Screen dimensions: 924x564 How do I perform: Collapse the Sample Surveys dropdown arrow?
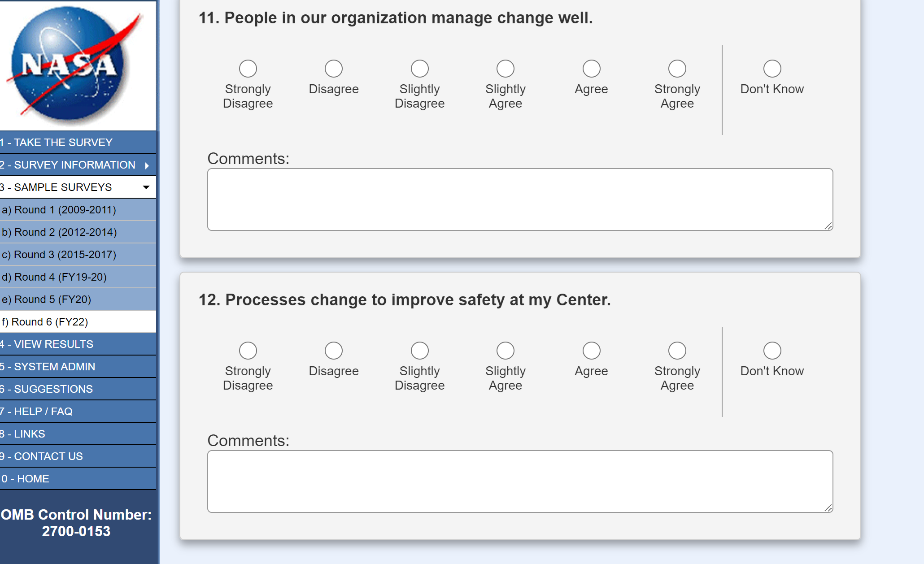(x=146, y=187)
